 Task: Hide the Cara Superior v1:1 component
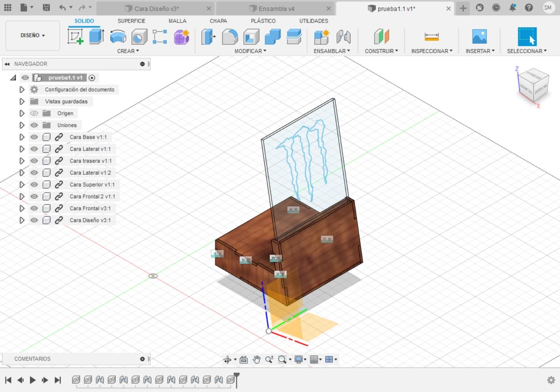(x=34, y=185)
